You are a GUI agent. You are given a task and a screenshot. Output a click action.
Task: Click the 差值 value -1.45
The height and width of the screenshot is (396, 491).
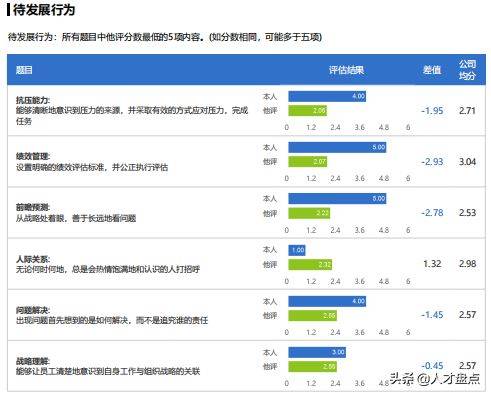(432, 315)
